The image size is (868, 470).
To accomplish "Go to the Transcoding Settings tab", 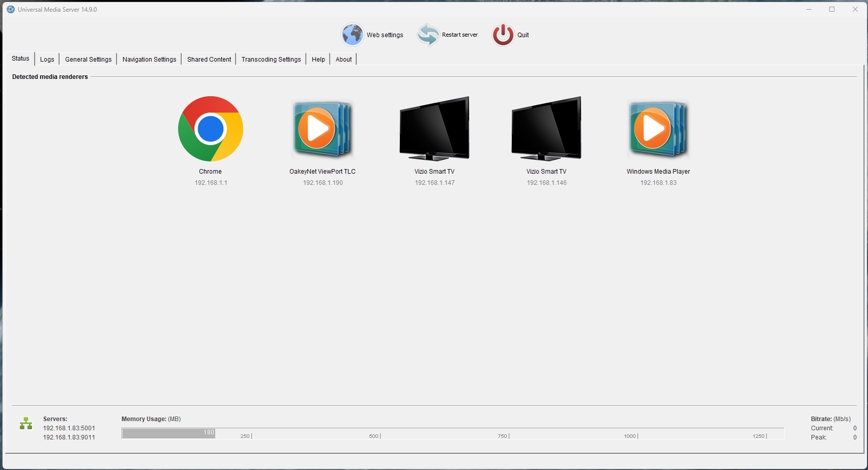I will (271, 59).
